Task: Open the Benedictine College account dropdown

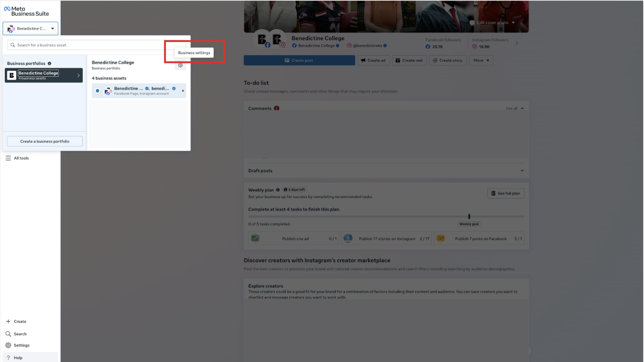Action: click(31, 29)
